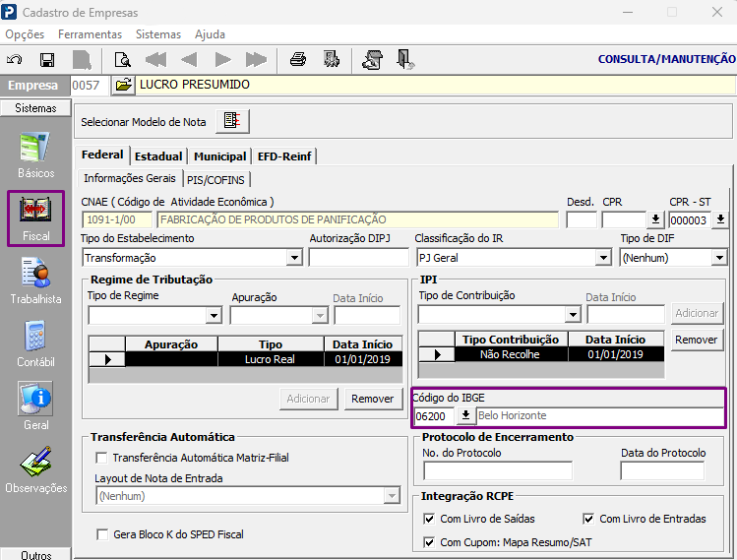Enable Gera Bloco K do SPED Fiscal
This screenshot has height=560, width=737.
102,534
